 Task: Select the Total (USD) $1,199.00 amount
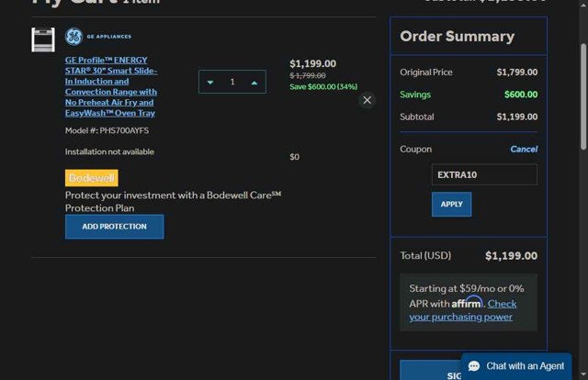pyautogui.click(x=511, y=256)
